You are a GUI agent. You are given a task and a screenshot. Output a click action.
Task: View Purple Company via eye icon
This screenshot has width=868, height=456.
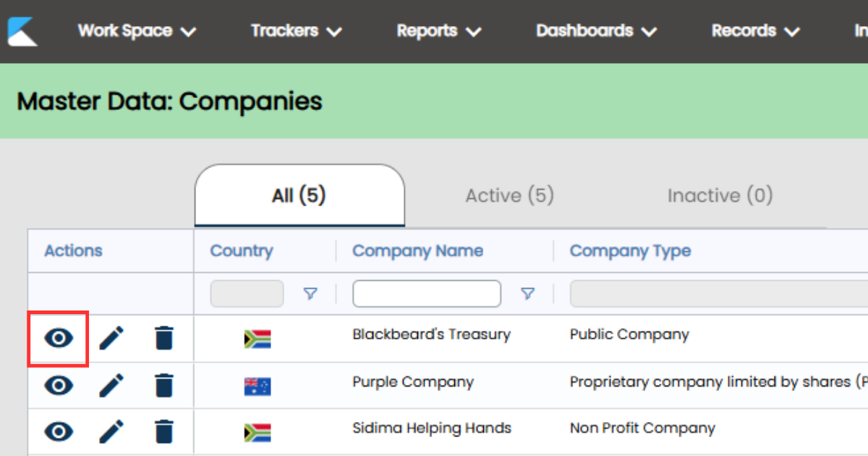coord(59,386)
